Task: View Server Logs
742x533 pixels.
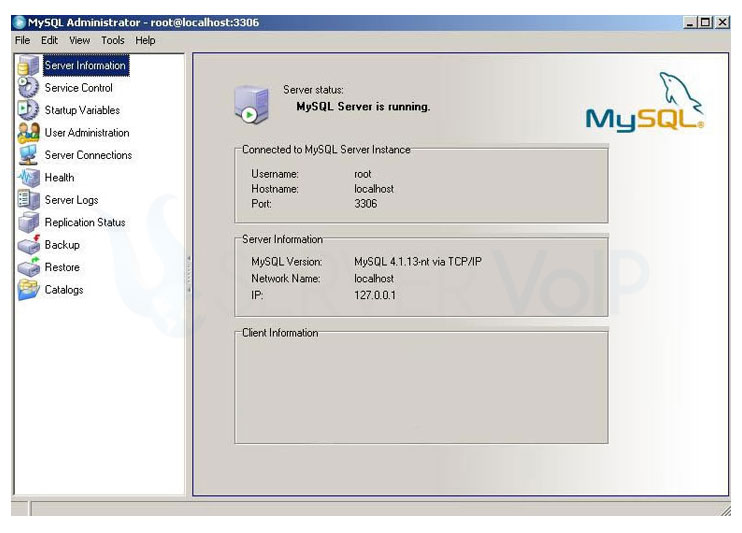Action: [x=71, y=200]
